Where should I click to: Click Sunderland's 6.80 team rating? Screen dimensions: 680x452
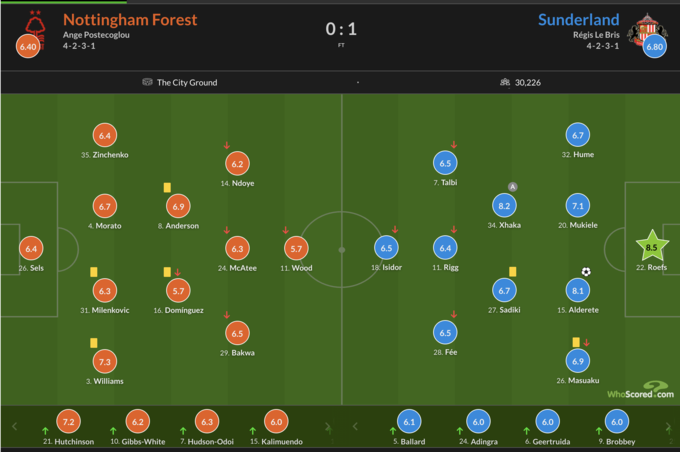[655, 46]
